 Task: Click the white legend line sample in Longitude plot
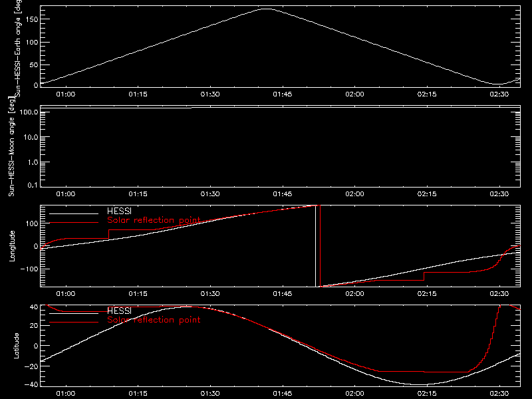pyautogui.click(x=74, y=213)
